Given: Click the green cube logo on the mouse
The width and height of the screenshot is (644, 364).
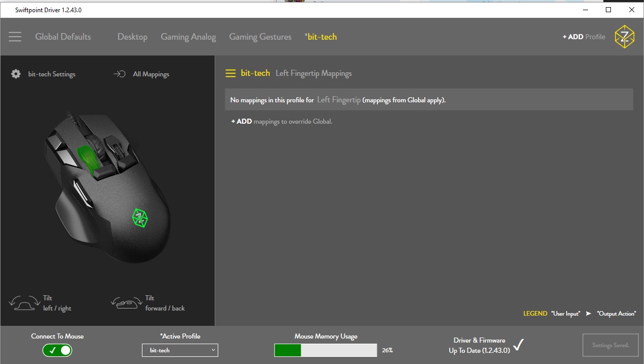Looking at the screenshot, I should (140, 217).
